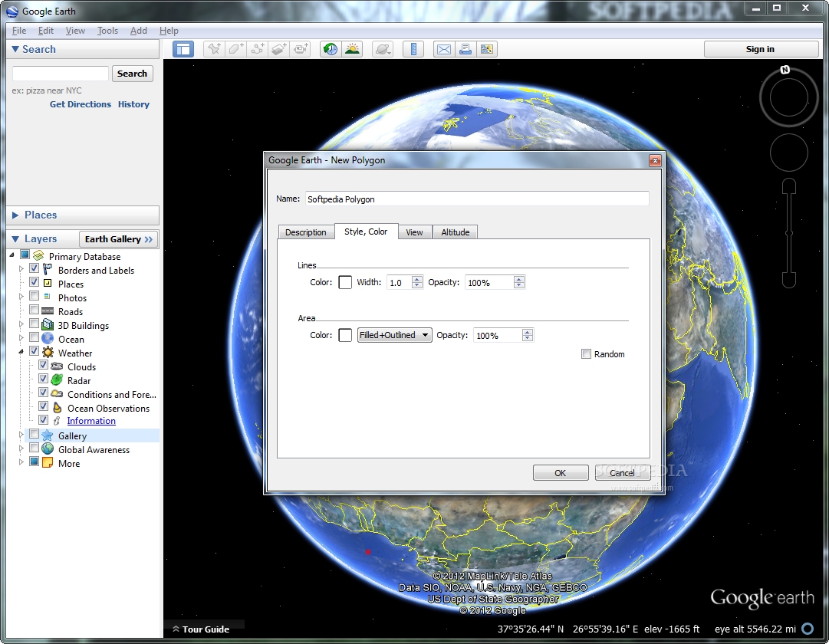
Task: Open the Filled+Outlined area style dropdown
Action: pyautogui.click(x=394, y=335)
